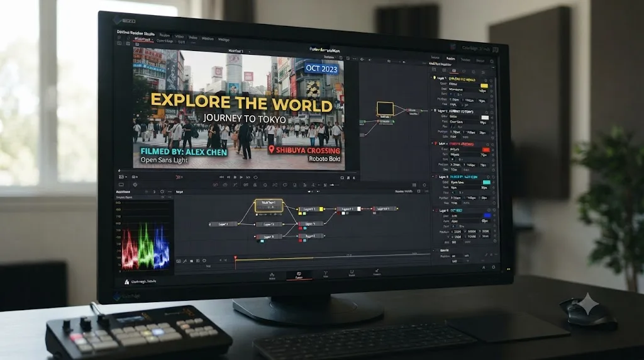Collapse the inspector layer with white title
Viewport: 644px width, 360px height.
coord(432,111)
